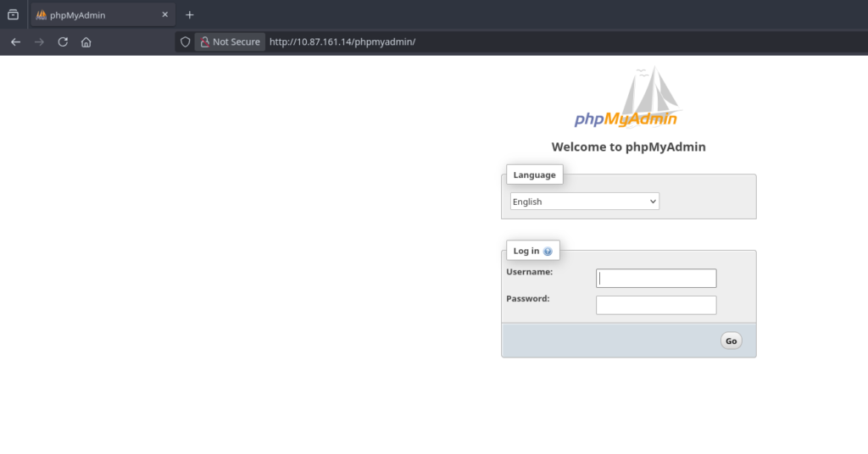Open the Firefox View tab list icon
The image size is (868, 454).
pos(13,14)
